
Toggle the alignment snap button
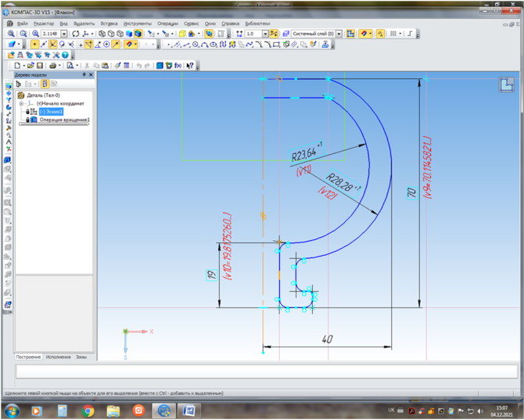pos(88,45)
